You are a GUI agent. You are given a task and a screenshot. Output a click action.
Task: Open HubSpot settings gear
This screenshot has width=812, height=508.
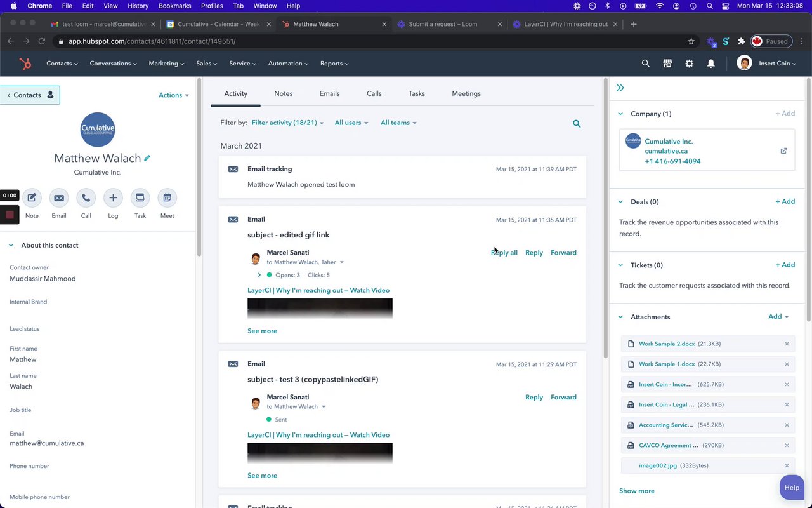pyautogui.click(x=689, y=63)
